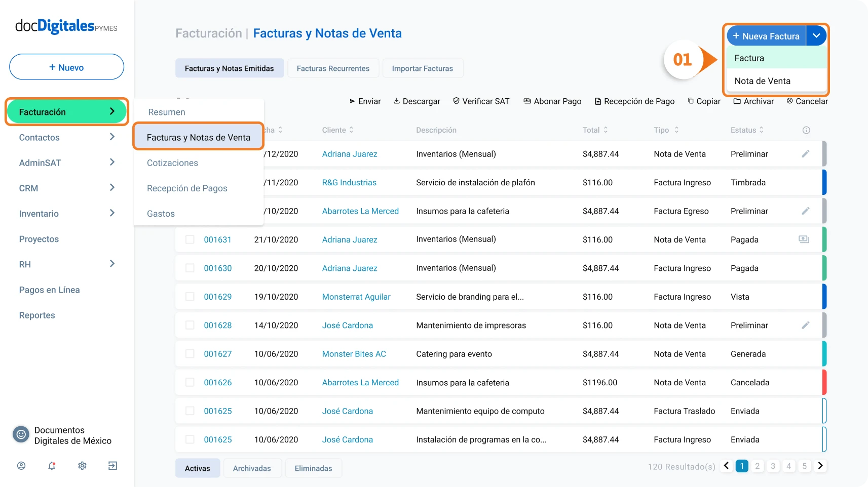The height and width of the screenshot is (487, 868).
Task: Click the info icon in table header
Action: [806, 130]
